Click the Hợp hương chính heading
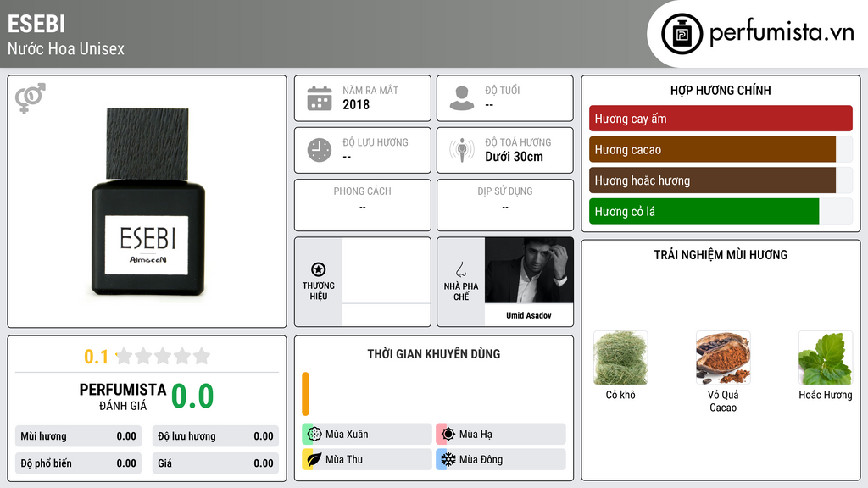Screen dimensions: 868x488 [721, 90]
